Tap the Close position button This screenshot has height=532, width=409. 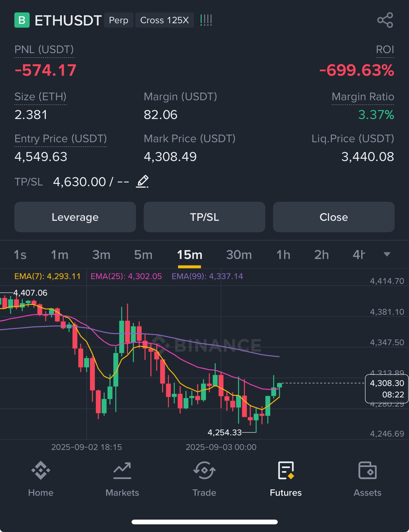point(334,217)
